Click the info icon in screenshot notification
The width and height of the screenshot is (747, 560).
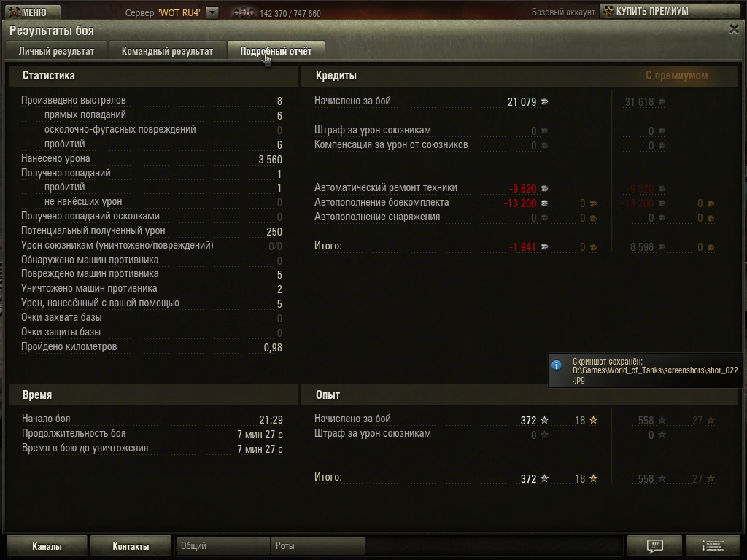click(x=557, y=365)
